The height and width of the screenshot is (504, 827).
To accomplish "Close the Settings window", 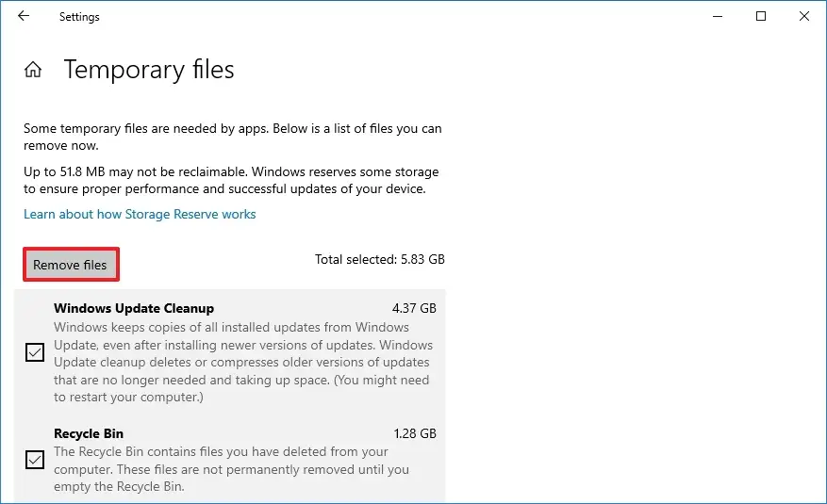I will [804, 16].
